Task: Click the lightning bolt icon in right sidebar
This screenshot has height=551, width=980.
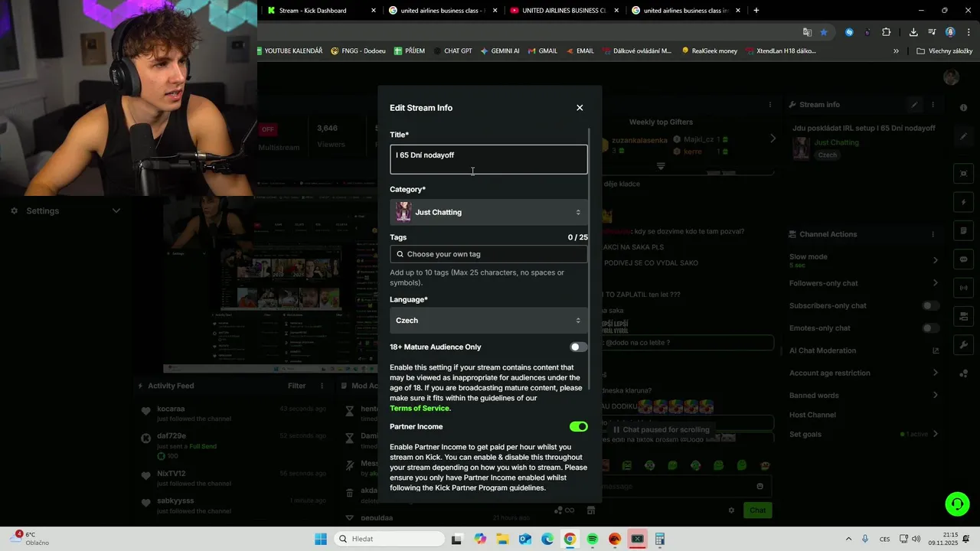Action: (963, 202)
